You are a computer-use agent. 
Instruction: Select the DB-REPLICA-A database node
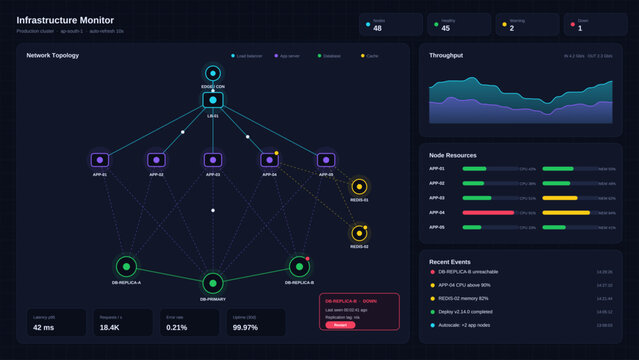tap(126, 267)
